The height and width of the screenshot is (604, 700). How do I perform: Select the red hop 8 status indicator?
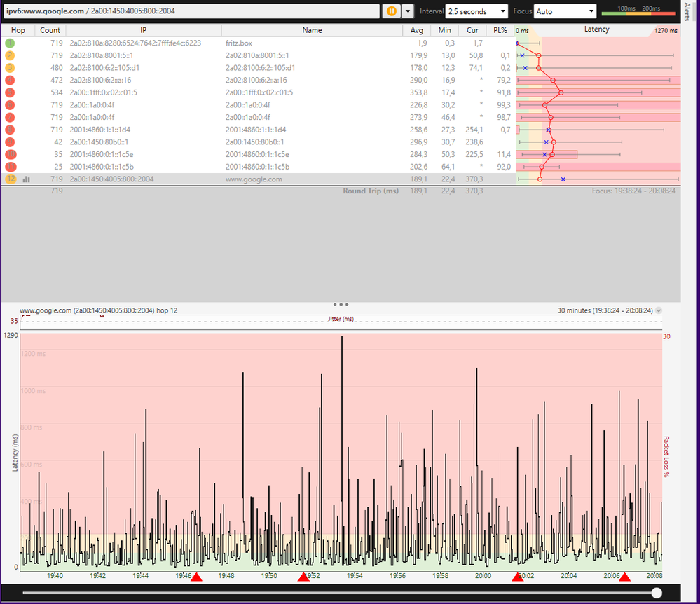(9, 130)
